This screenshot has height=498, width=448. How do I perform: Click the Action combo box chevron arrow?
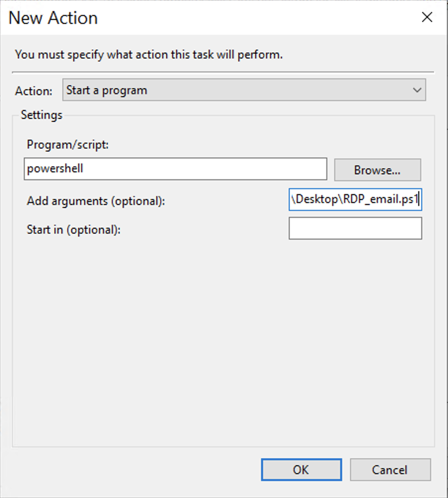(418, 90)
